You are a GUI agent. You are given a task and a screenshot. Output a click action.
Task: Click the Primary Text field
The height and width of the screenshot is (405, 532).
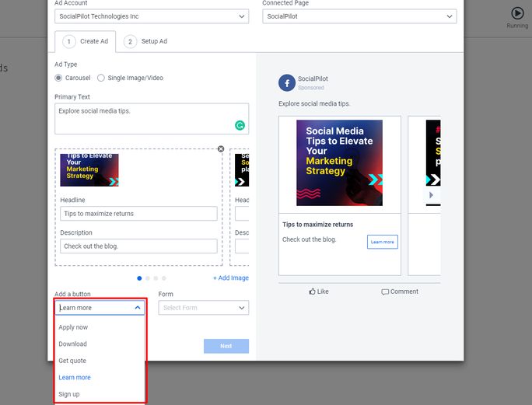(x=152, y=118)
